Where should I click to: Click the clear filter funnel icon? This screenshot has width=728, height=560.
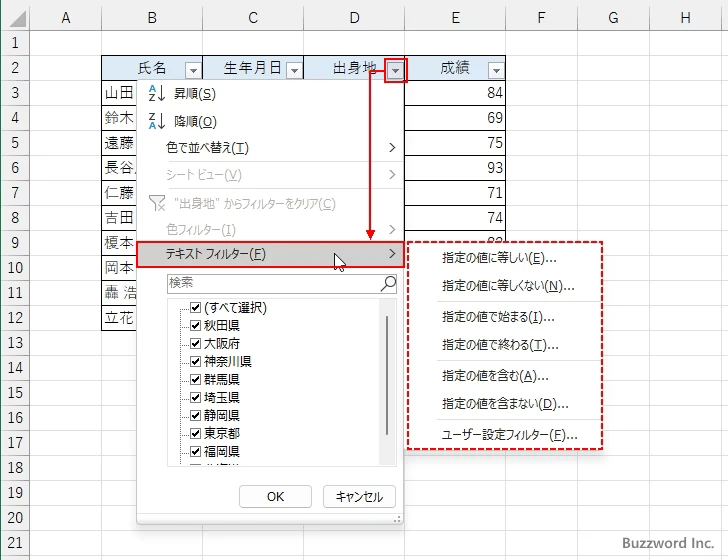[x=157, y=203]
